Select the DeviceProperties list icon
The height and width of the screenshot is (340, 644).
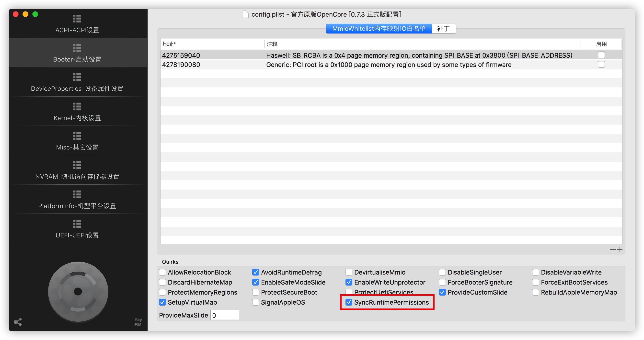click(77, 77)
